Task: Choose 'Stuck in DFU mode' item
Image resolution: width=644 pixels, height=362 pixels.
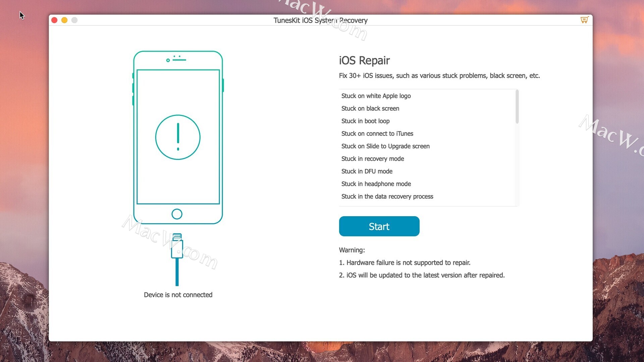Action: point(367,171)
